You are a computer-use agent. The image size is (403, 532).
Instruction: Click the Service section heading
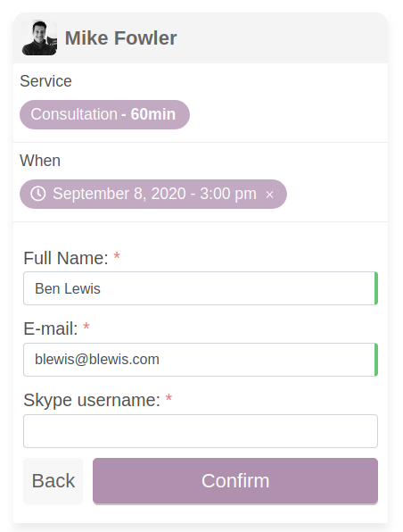click(45, 81)
